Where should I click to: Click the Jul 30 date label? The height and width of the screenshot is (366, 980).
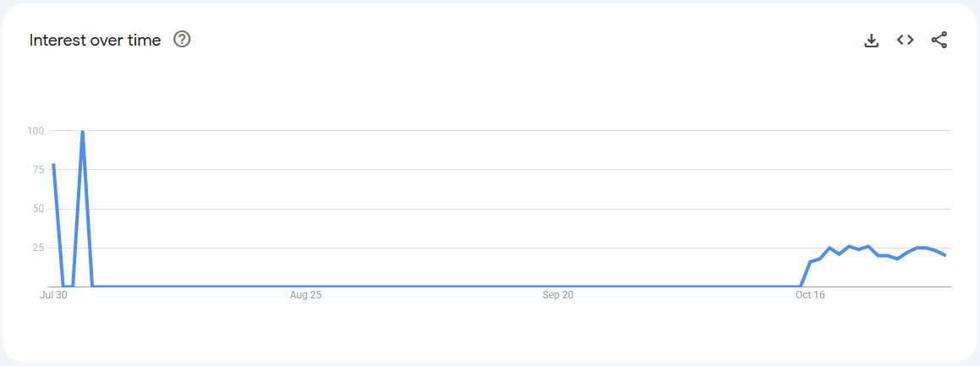coord(53,295)
